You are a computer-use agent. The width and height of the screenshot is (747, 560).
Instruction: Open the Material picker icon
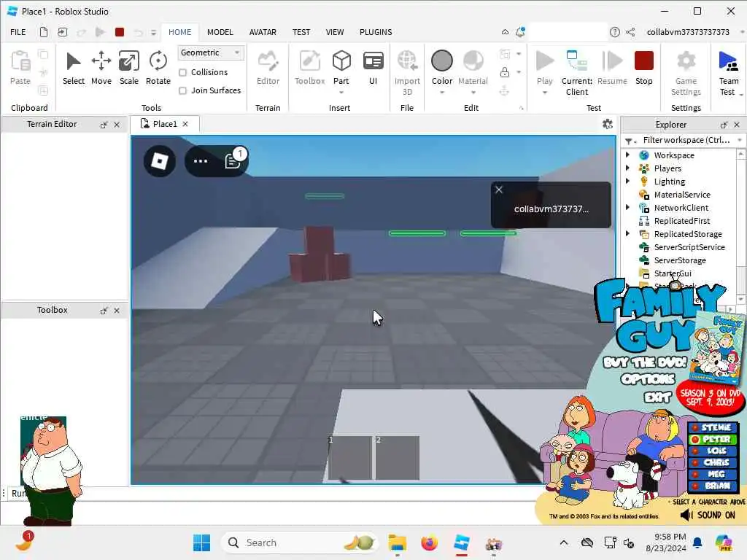(473, 61)
